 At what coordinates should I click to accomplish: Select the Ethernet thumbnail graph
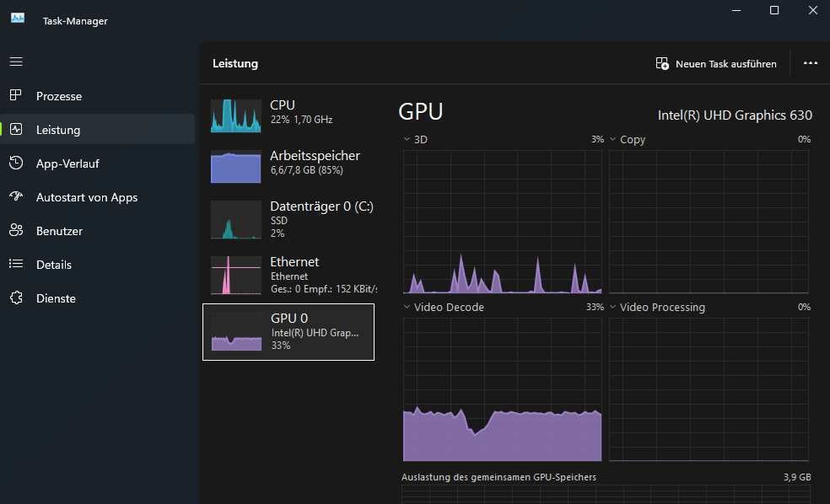click(235, 275)
